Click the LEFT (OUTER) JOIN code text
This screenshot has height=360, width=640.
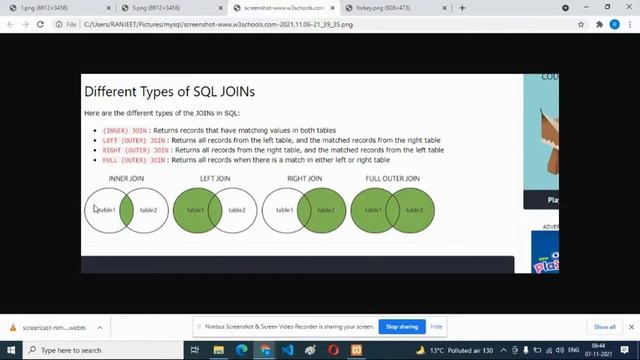pyautogui.click(x=134, y=140)
